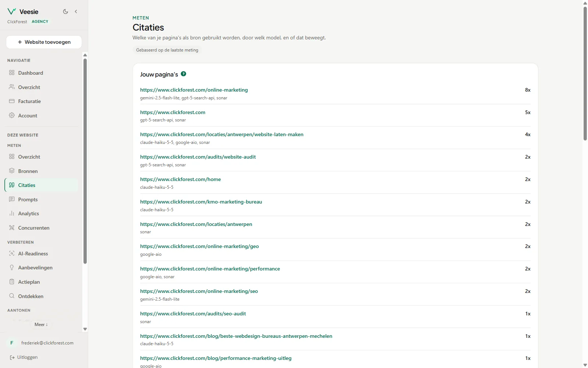Open the antwerpen/website-laten-maken link
588x368 pixels.
(222, 134)
